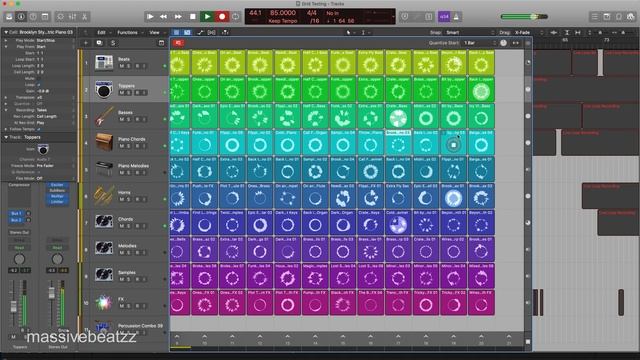Select the Beats drum machine track icon

(x=104, y=63)
